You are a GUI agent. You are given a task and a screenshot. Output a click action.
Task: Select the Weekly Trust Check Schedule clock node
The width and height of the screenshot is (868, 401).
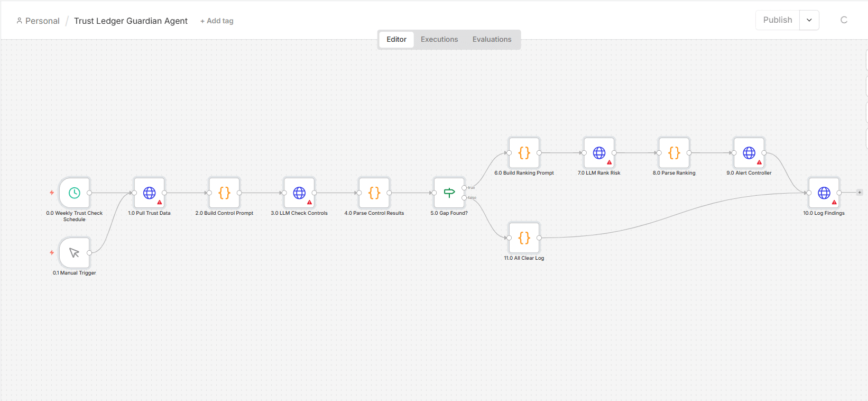pyautogui.click(x=75, y=193)
